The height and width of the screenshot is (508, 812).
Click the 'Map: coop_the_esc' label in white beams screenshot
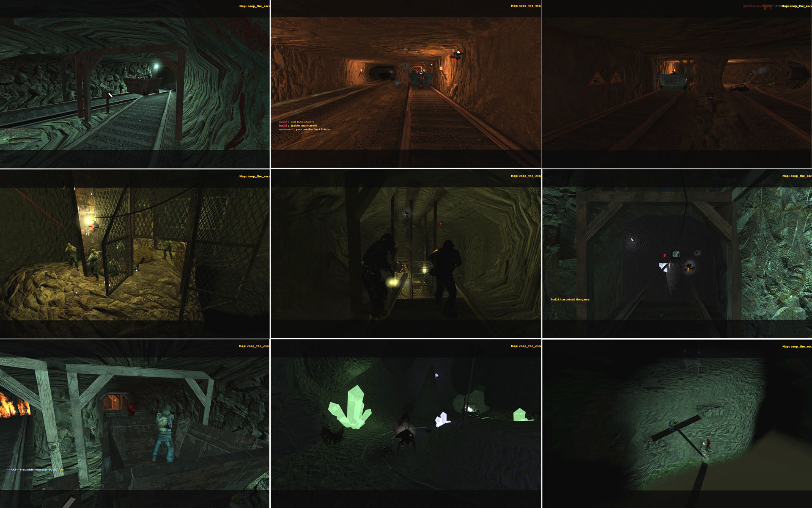click(254, 346)
